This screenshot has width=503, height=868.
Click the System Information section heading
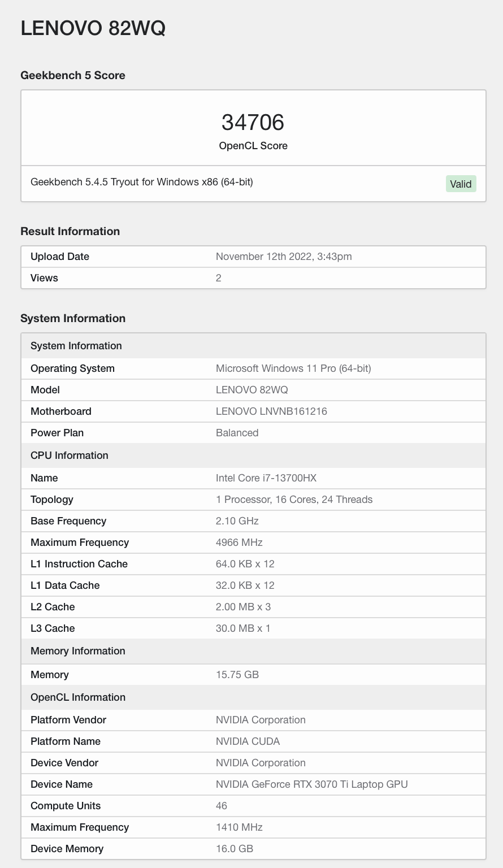tap(73, 318)
